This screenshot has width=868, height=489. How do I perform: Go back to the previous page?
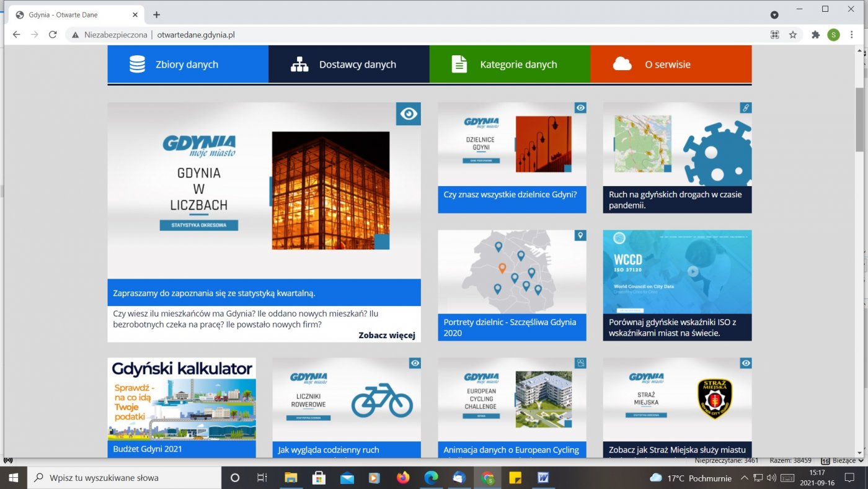click(16, 35)
